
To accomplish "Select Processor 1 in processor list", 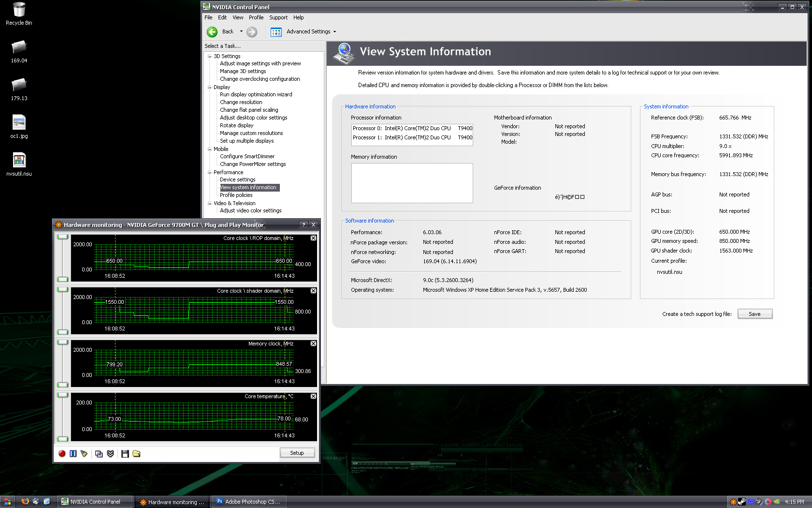I will tap(412, 137).
